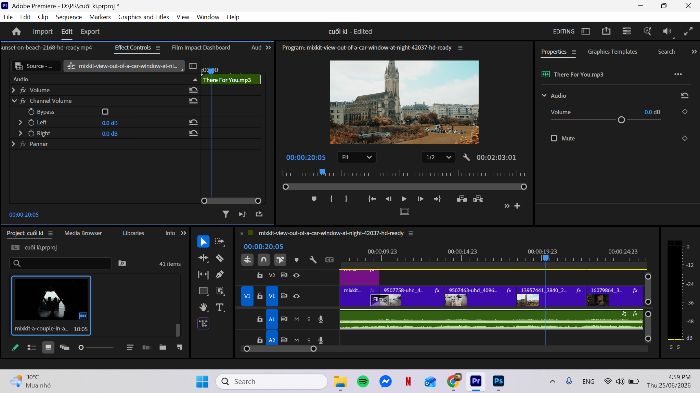The image size is (700, 393).
Task: Open the Quick Export share icon
Action: pos(606,31)
